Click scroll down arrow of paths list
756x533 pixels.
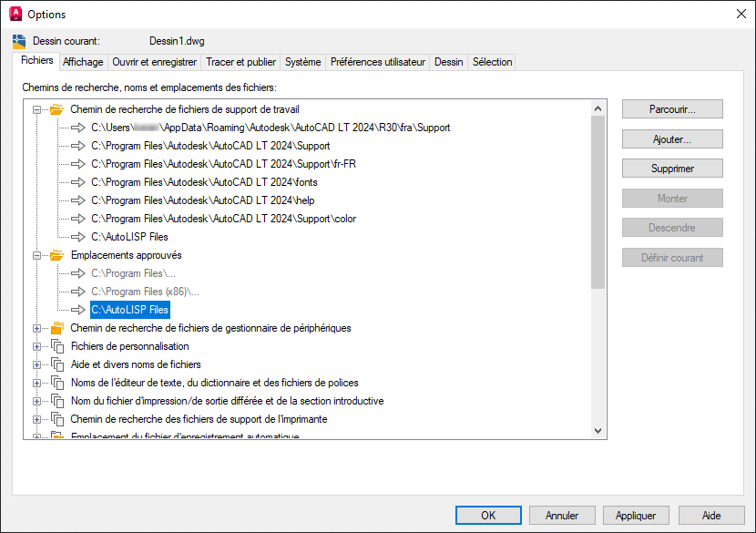[598, 431]
